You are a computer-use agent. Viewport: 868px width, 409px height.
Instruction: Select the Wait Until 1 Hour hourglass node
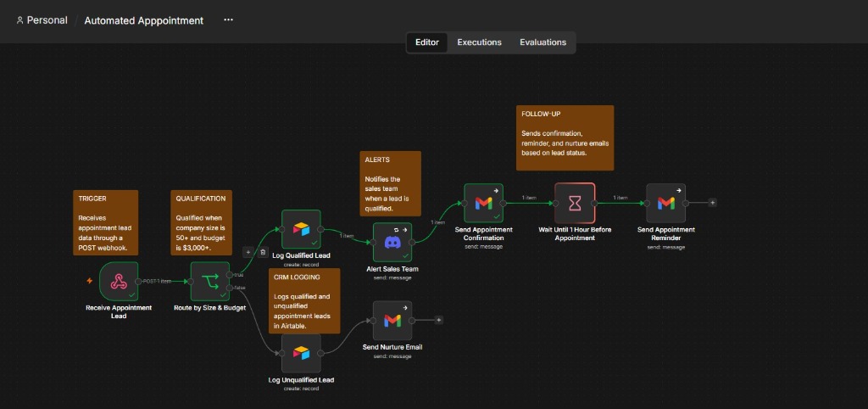pos(576,203)
